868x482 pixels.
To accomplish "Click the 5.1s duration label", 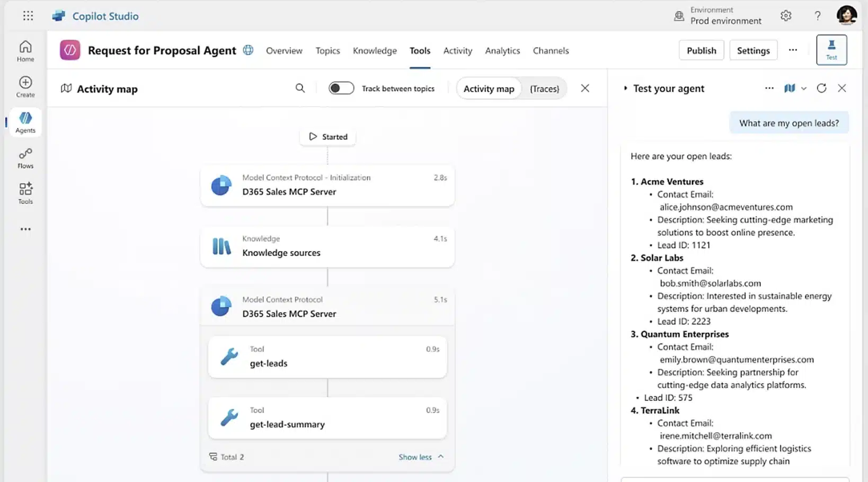I will [440, 300].
